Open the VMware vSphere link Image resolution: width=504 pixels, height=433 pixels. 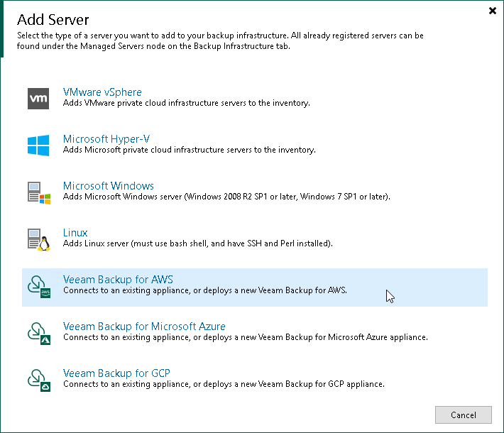click(102, 92)
